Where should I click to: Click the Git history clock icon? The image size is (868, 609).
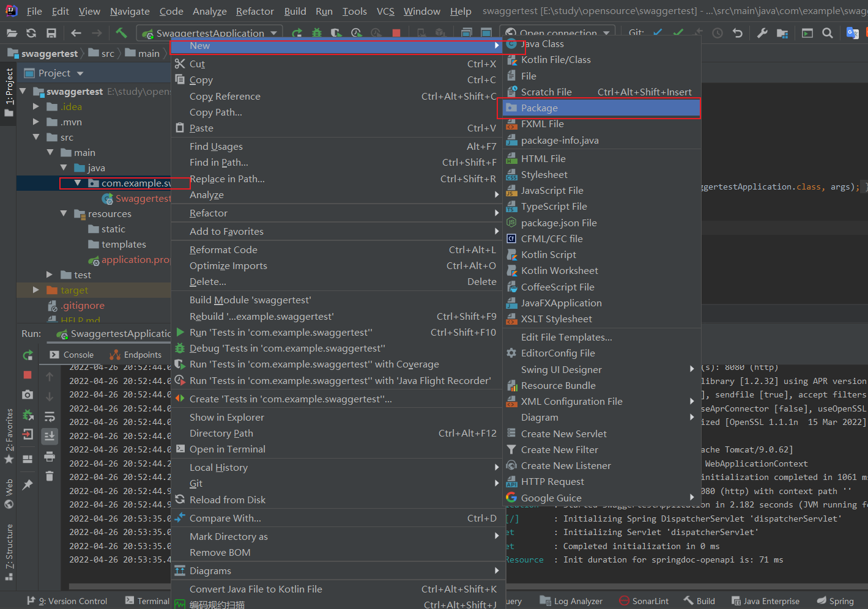(x=718, y=33)
